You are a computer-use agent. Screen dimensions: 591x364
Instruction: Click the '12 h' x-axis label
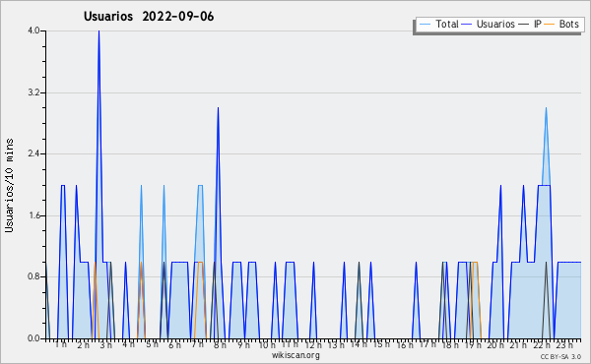(x=313, y=344)
